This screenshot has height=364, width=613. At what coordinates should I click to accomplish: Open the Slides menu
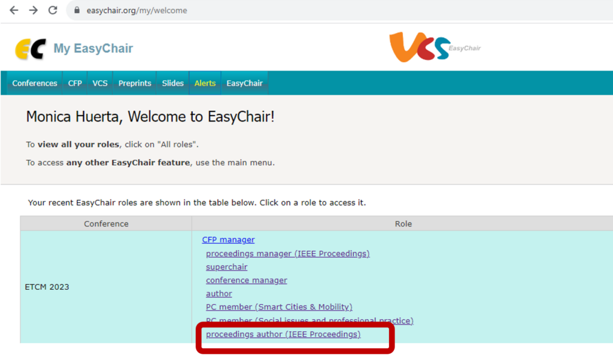(173, 83)
